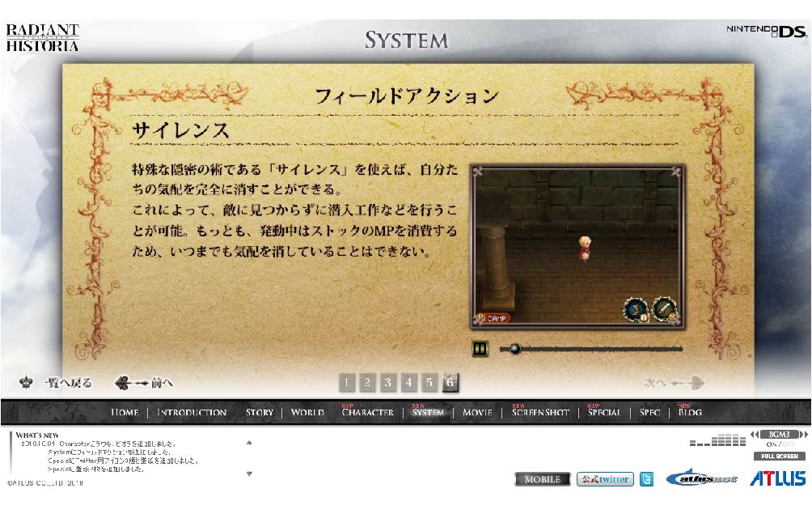Click the BGM3 track label

pyautogui.click(x=780, y=434)
